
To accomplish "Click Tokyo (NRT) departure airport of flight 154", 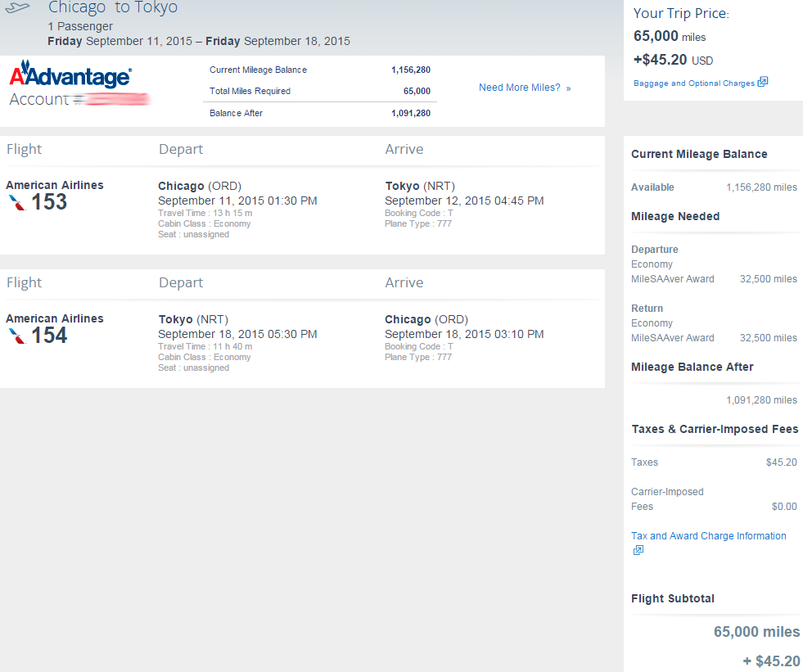I will 193,319.
